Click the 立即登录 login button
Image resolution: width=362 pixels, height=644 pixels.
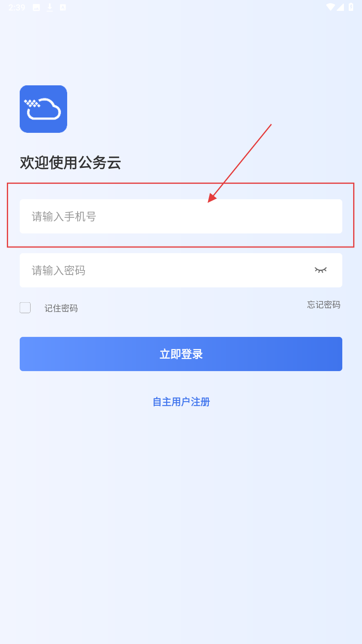point(181,354)
